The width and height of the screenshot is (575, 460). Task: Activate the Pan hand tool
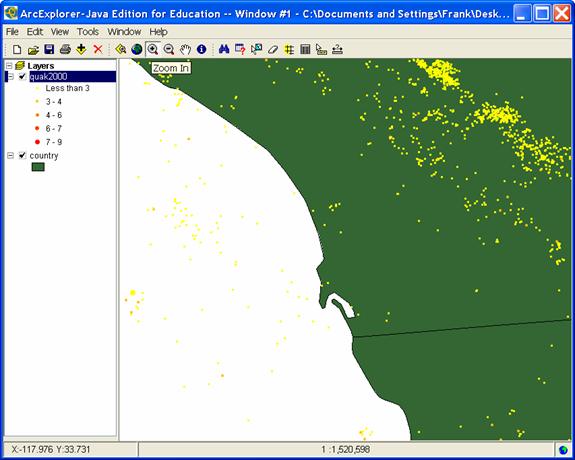(185, 49)
